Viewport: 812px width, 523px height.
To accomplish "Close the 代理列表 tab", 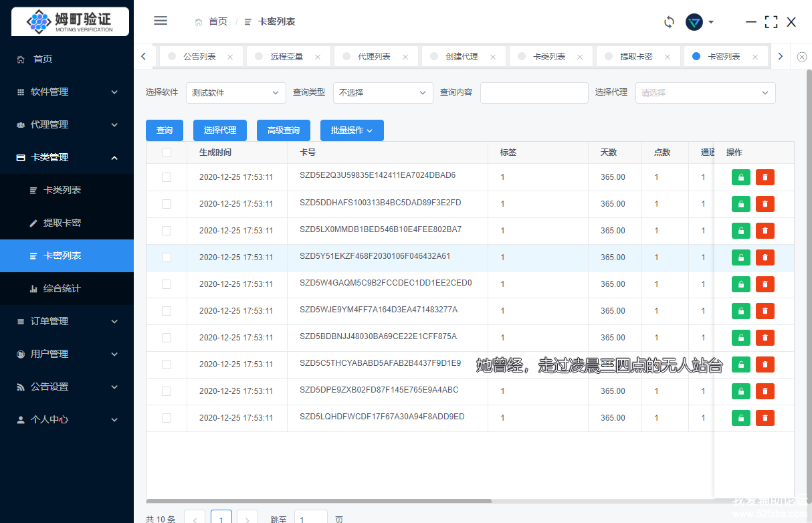I will pyautogui.click(x=405, y=57).
